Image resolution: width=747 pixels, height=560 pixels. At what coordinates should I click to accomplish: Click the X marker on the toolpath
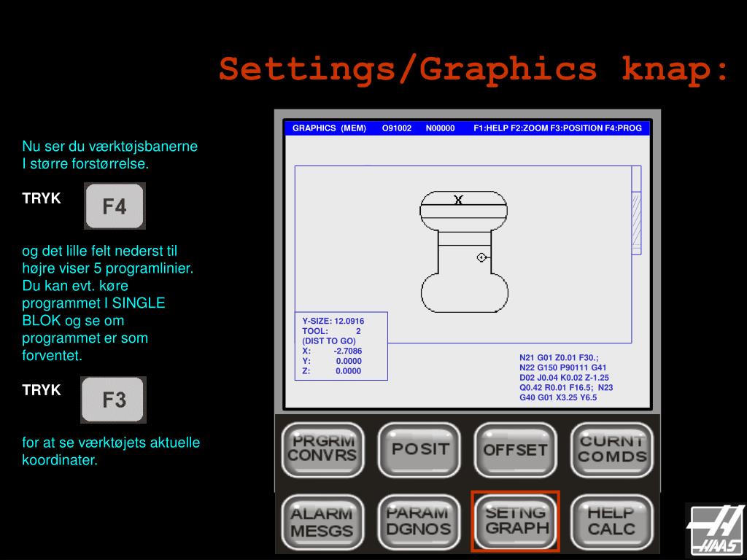(458, 200)
